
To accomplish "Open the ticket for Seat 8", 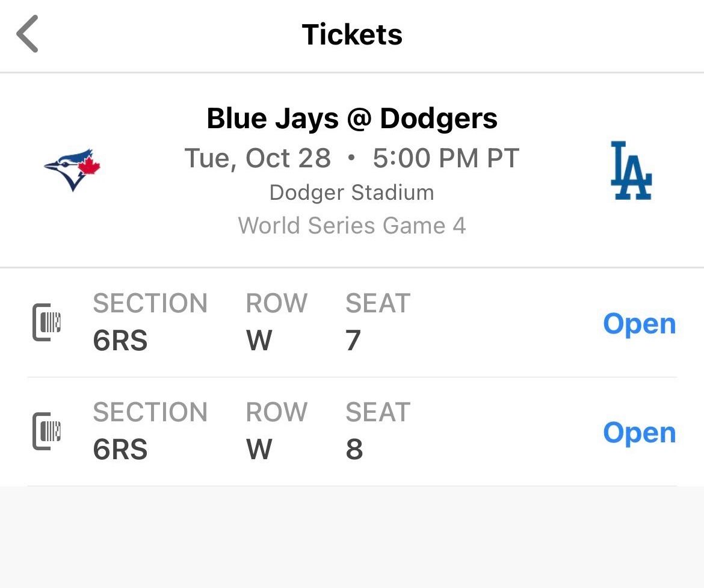I will click(x=639, y=432).
